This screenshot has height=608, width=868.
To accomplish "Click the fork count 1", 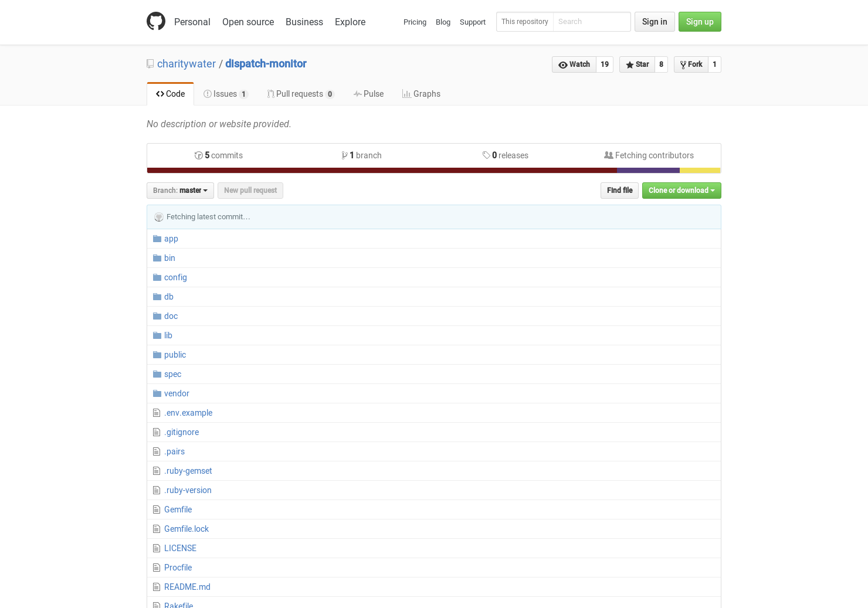I will coord(714,64).
